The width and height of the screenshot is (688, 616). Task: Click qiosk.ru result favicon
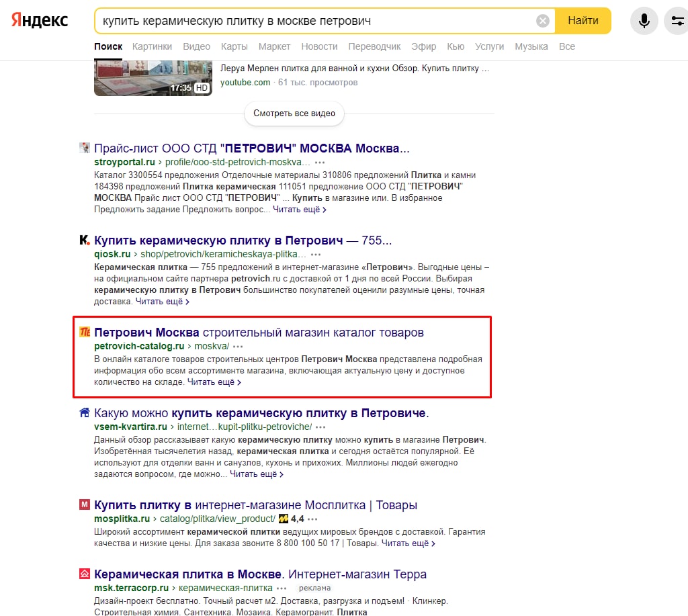click(x=84, y=240)
